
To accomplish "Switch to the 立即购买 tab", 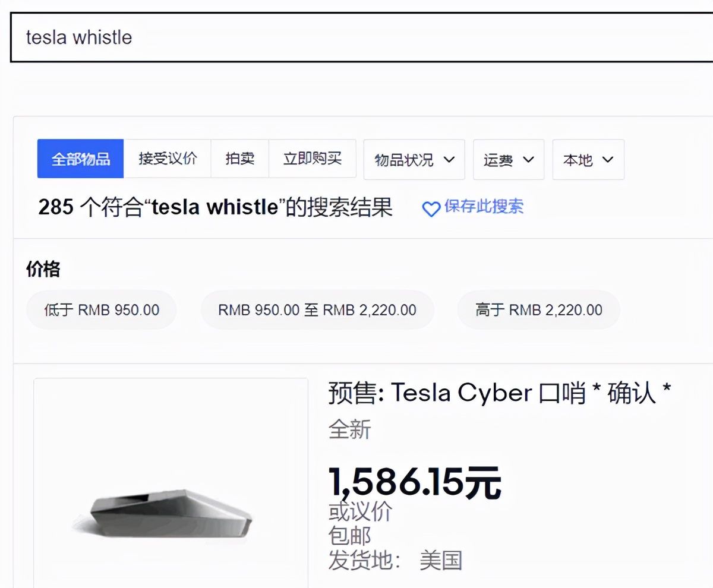I will coord(313,159).
